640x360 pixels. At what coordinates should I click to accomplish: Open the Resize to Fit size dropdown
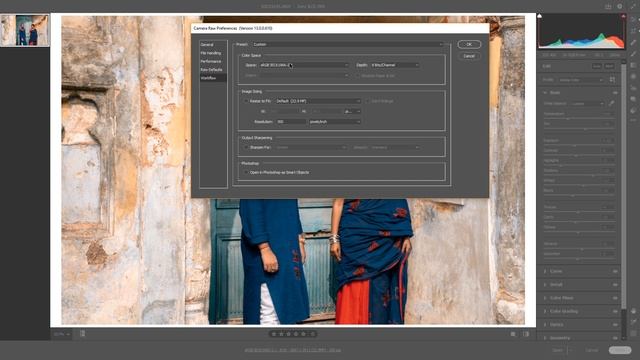[318, 101]
